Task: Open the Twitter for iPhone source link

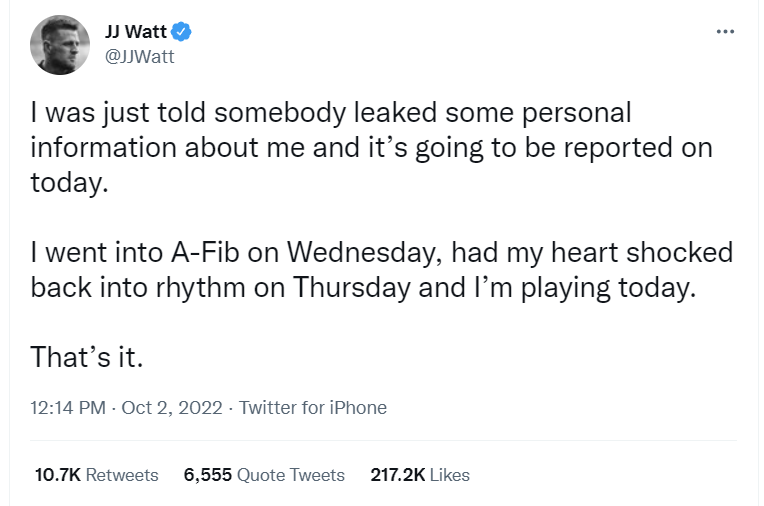Action: coord(312,407)
